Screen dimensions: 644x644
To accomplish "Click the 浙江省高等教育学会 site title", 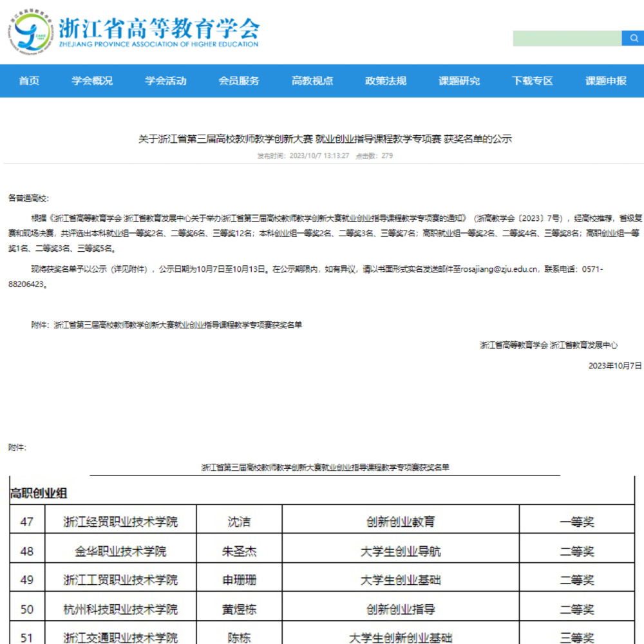I will (x=159, y=28).
